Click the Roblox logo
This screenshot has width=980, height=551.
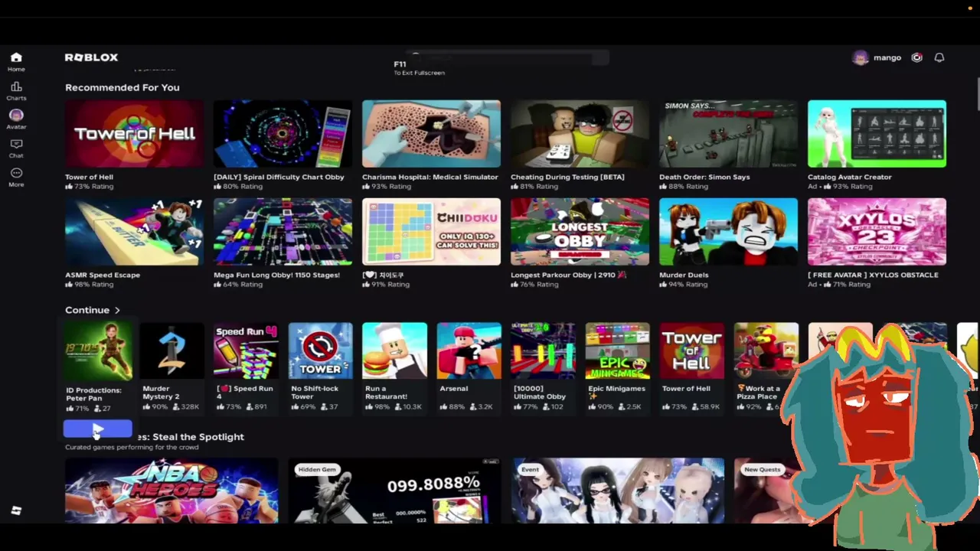(91, 57)
